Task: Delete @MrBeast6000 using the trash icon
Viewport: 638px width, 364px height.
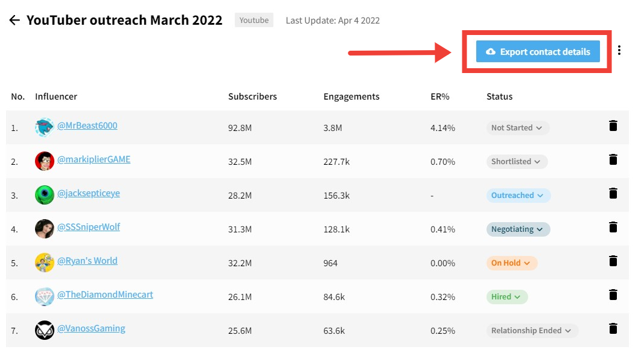Action: pos(613,126)
